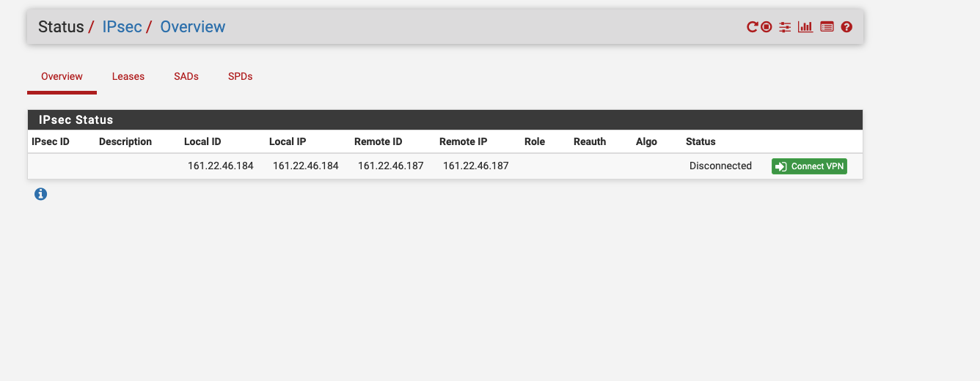Click the Remote IP value 161.22.46.187
The image size is (980, 381).
click(476, 166)
